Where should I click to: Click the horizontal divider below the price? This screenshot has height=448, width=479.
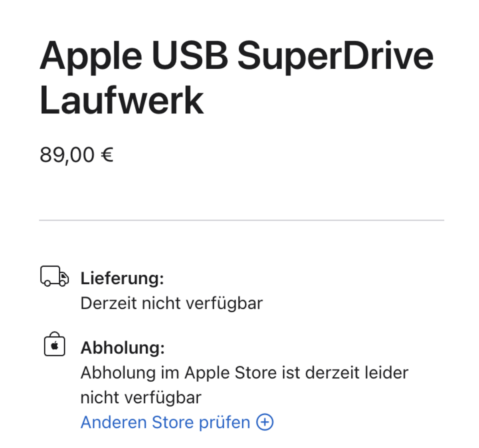click(241, 220)
